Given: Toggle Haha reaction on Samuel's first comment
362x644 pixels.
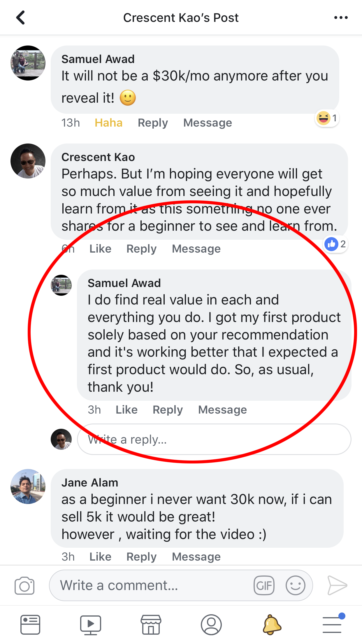Looking at the screenshot, I should click(108, 123).
